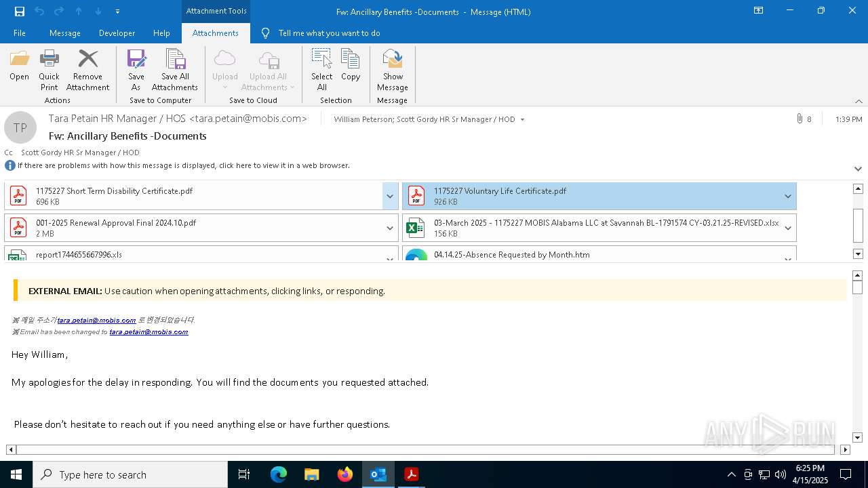Show hidden system tray icons
Image resolution: width=868 pixels, height=488 pixels.
731,474
